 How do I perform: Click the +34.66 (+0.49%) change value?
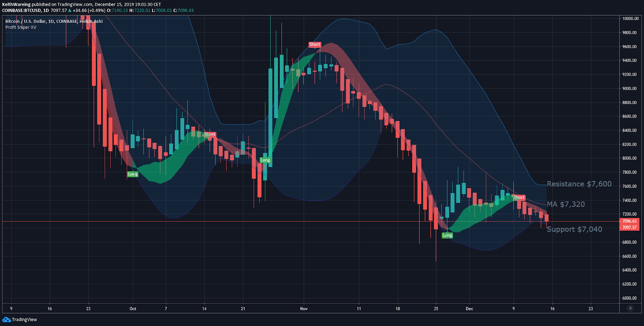click(89, 10)
